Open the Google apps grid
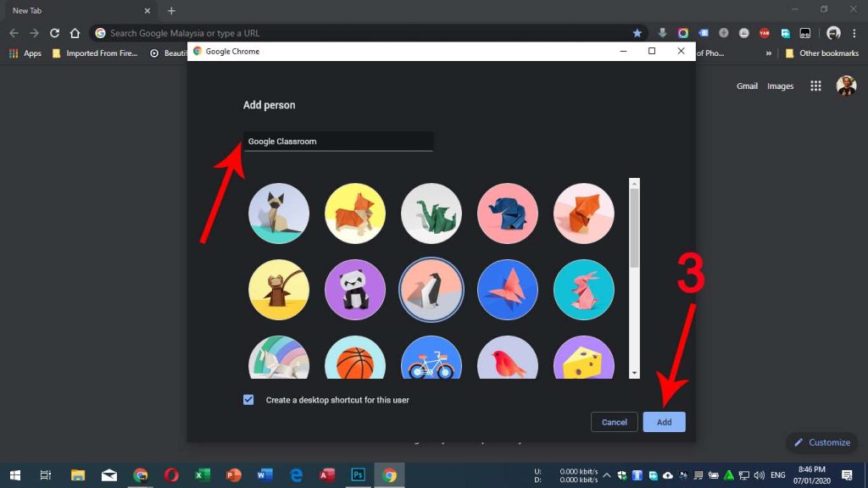Screen dimensions: 868x488 click(x=815, y=86)
